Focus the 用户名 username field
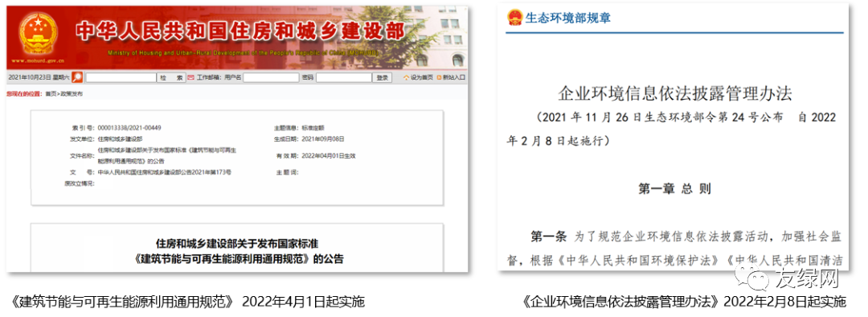Image resolution: width=868 pixels, height=317 pixels. point(272,77)
